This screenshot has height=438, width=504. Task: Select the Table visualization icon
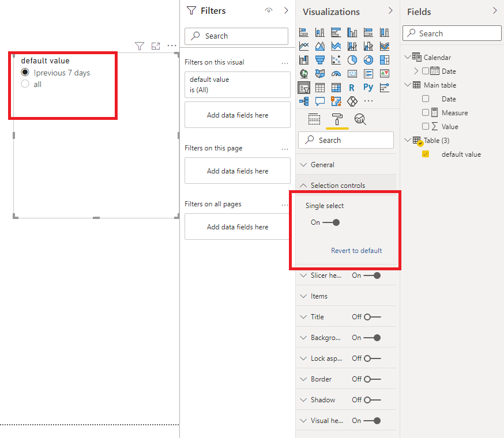[320, 88]
